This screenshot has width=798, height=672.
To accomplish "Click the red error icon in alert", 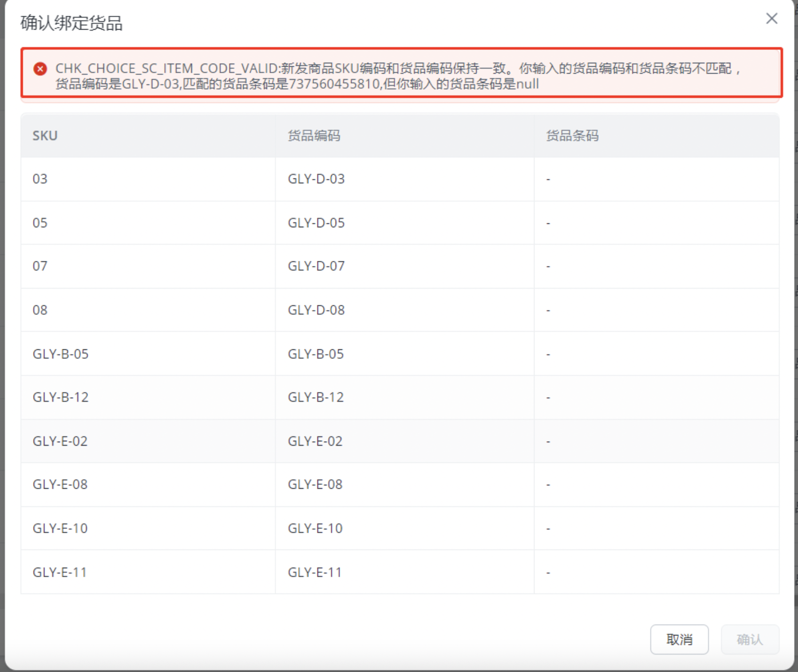I will click(x=41, y=69).
